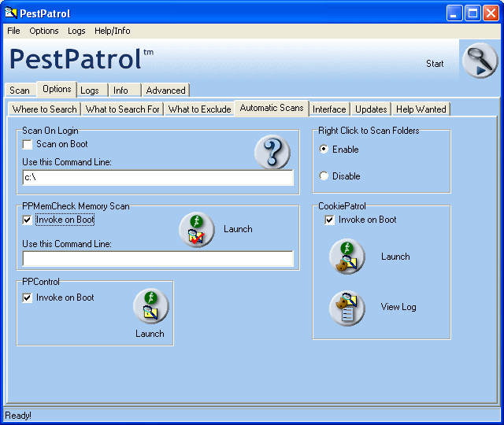Screen dimensions: 504x425
Task: Click PPMemCheck command line input field
Action: tap(157, 259)
